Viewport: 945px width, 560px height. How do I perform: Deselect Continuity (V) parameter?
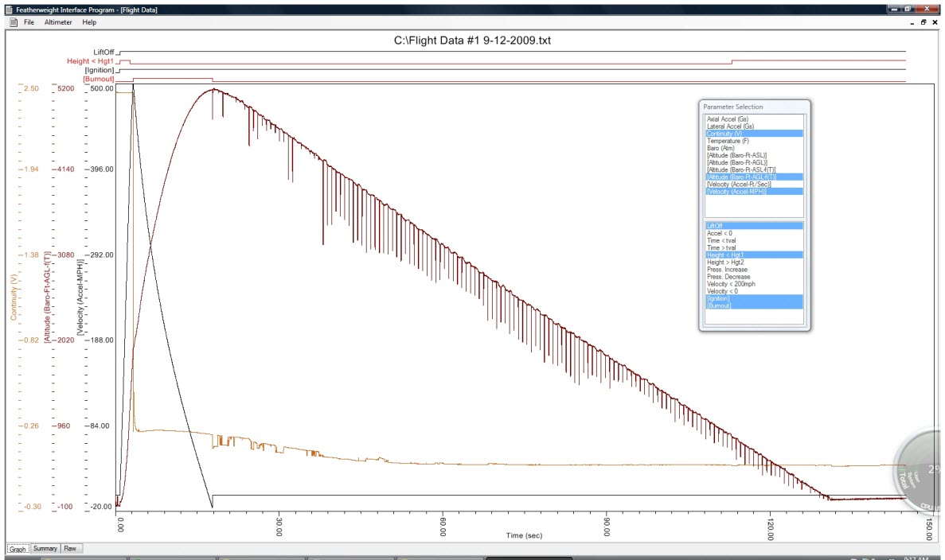(754, 134)
